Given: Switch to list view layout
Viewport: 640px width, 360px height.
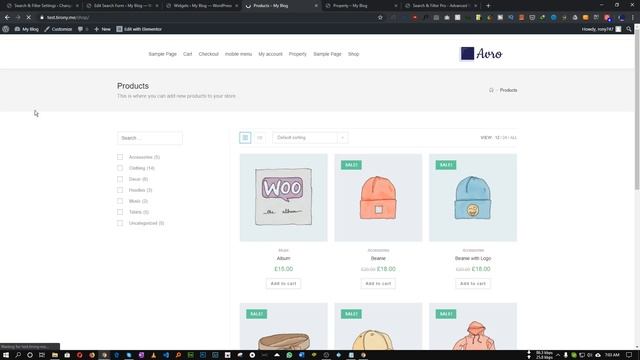Looking at the screenshot, I should (x=260, y=138).
